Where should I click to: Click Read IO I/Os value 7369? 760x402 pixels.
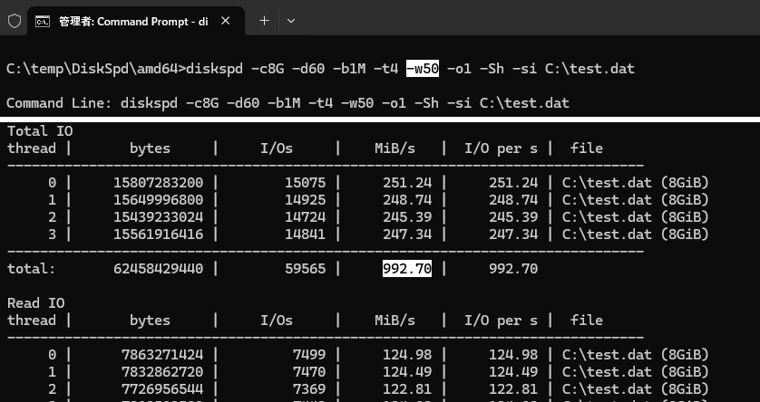[x=309, y=389]
